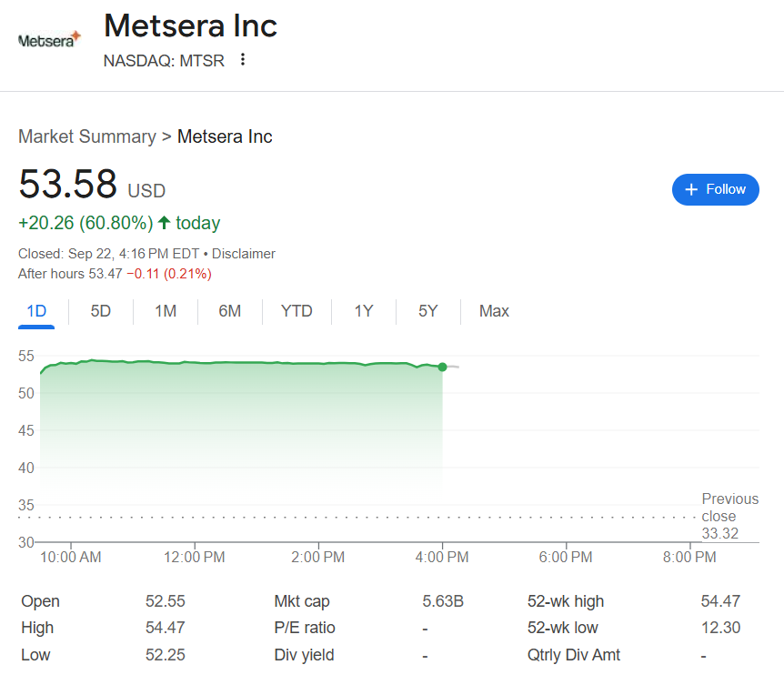Click the plus Follow button
784x675 pixels.
tap(715, 189)
